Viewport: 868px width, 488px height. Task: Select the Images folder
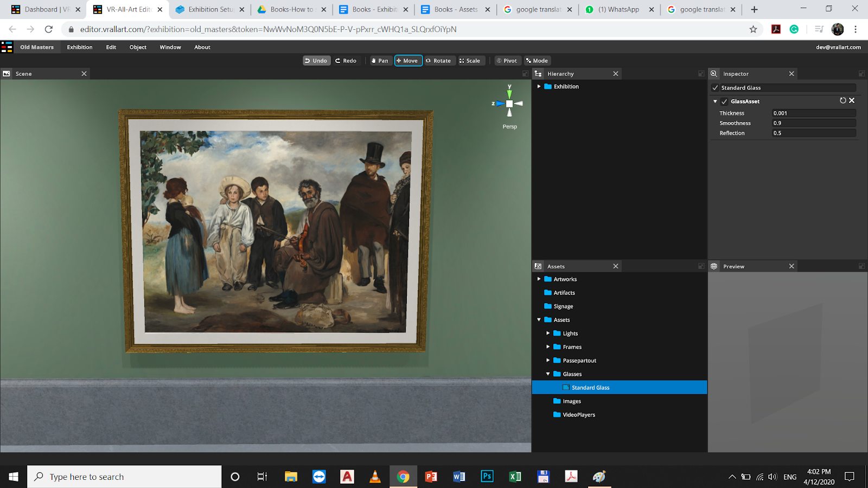click(572, 401)
